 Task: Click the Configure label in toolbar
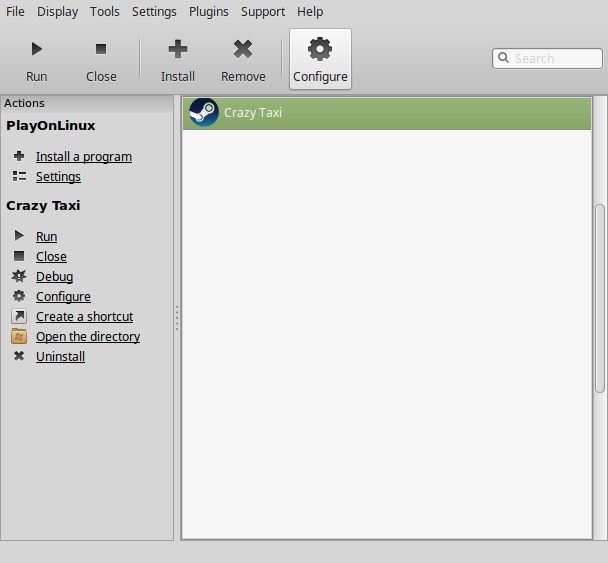(320, 77)
